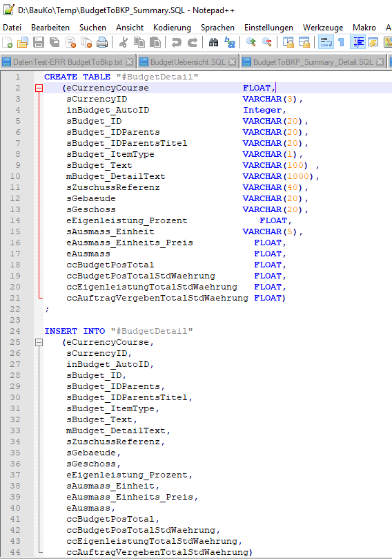The height and width of the screenshot is (559, 392).
Task: Toggle the word wrap toolbar button
Action: point(326,42)
